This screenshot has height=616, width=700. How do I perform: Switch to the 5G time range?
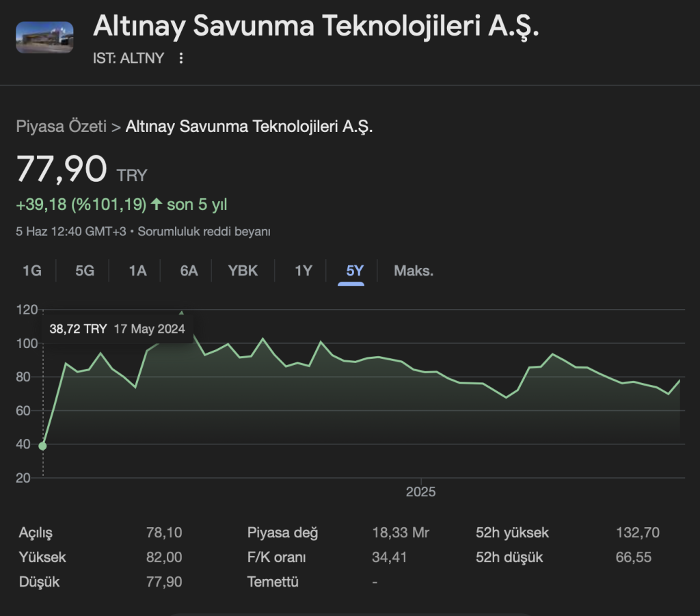coord(85,271)
